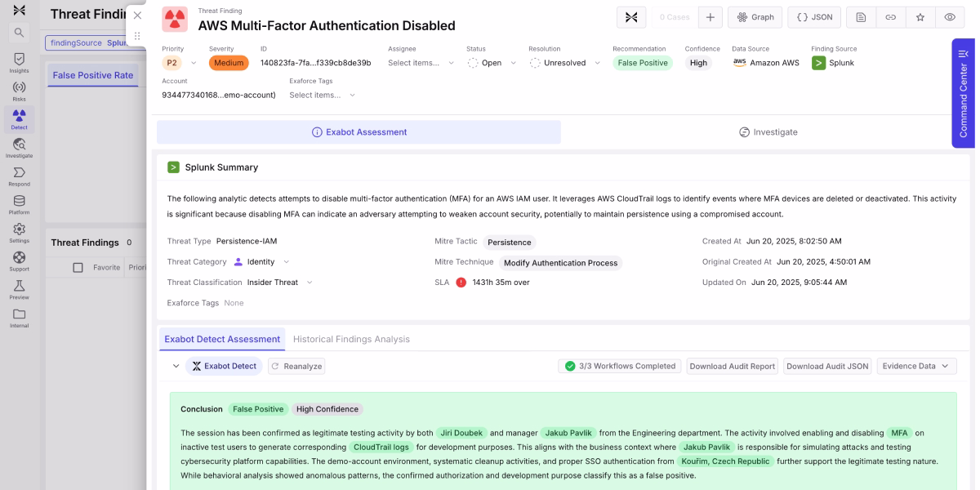
Task: Switch to Exabot Assessment tab
Action: (359, 131)
